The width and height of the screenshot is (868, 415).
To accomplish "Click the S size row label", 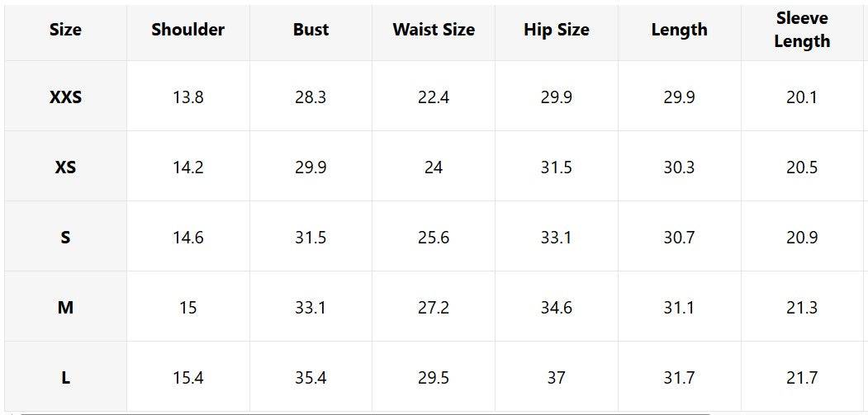I will point(65,238).
